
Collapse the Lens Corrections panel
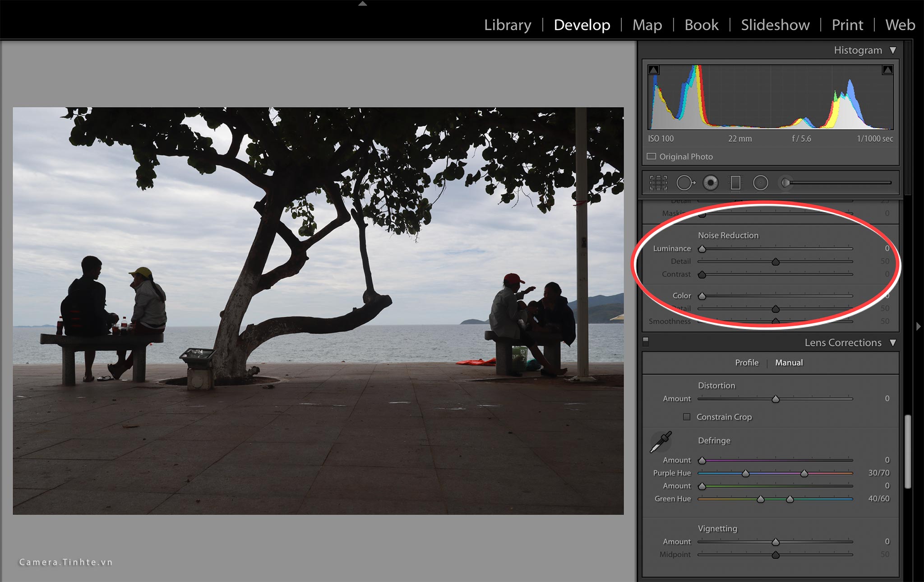[893, 343]
